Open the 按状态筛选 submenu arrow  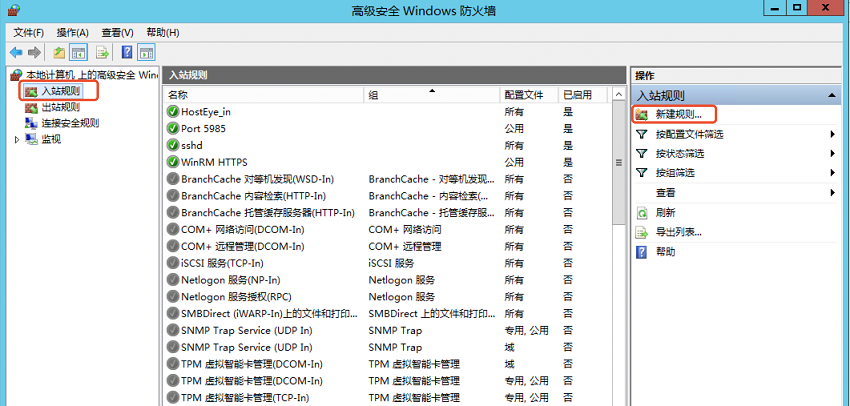pos(832,154)
